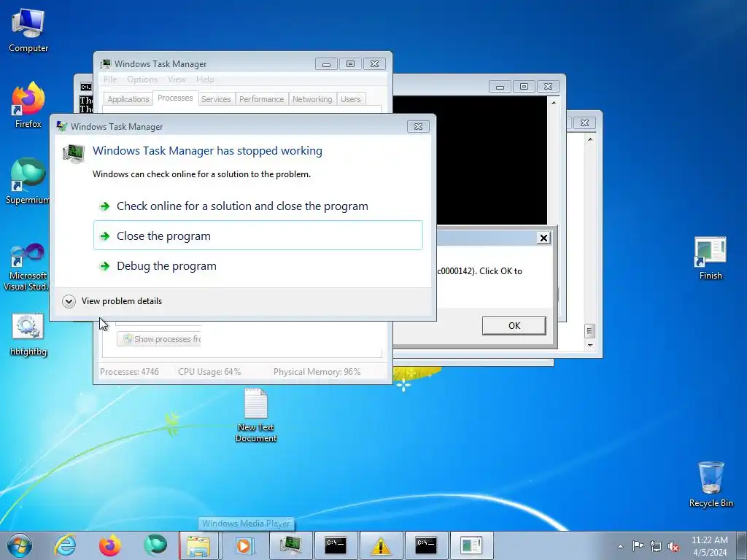This screenshot has height=560, width=747.
Task: Choose Close the program
Action: [258, 236]
